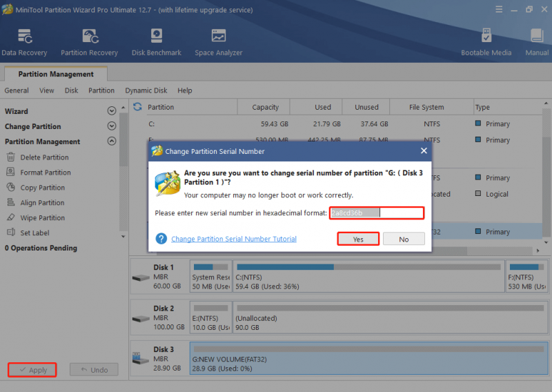Click the refresh icon beside Partition header
Screen dimensions: 552x392
pos(137,107)
